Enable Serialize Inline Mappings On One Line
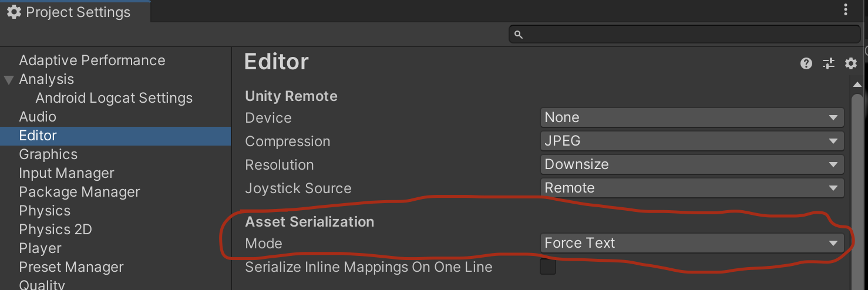The image size is (868, 290). point(548,267)
